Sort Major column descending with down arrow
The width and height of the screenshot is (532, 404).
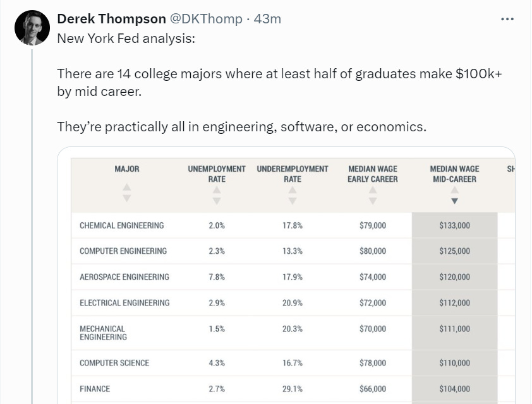[126, 198]
